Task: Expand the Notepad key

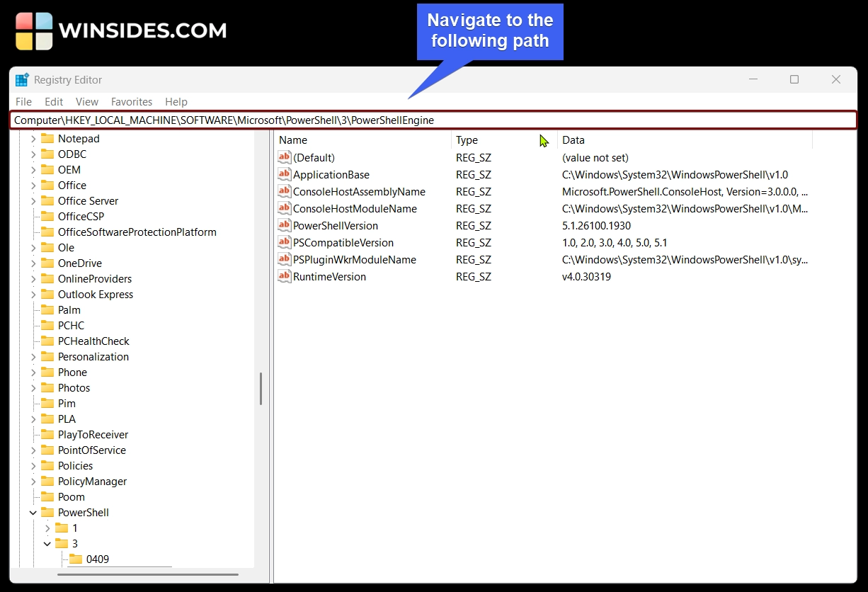Action: pos(33,139)
